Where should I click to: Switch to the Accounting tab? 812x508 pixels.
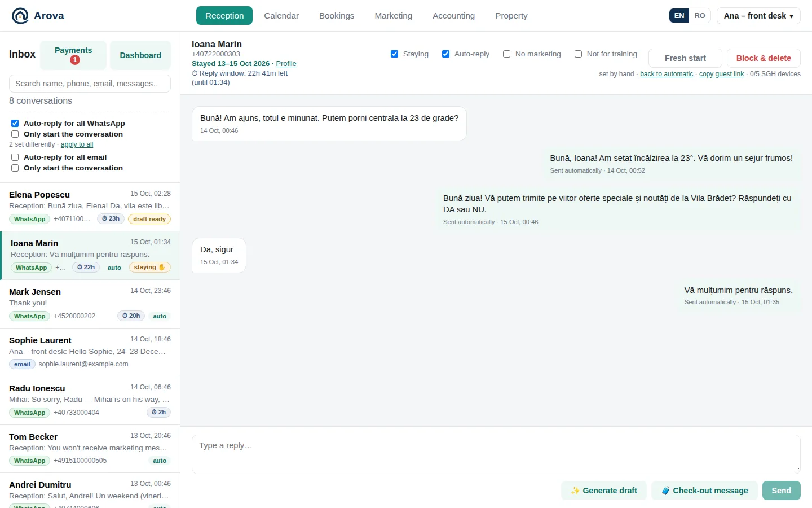pyautogui.click(x=454, y=16)
